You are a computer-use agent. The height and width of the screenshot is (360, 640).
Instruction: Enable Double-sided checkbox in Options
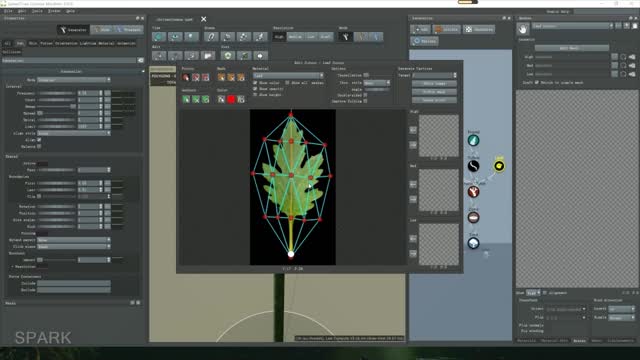[366, 95]
